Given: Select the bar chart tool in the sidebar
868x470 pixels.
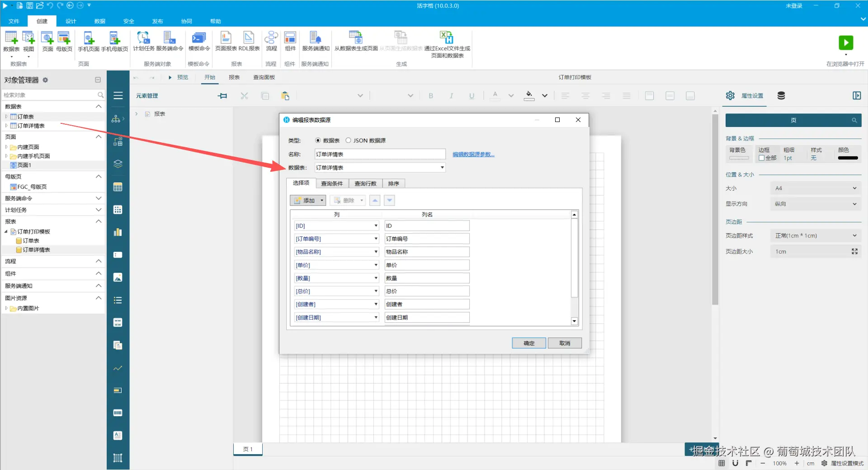Looking at the screenshot, I should pos(118,232).
